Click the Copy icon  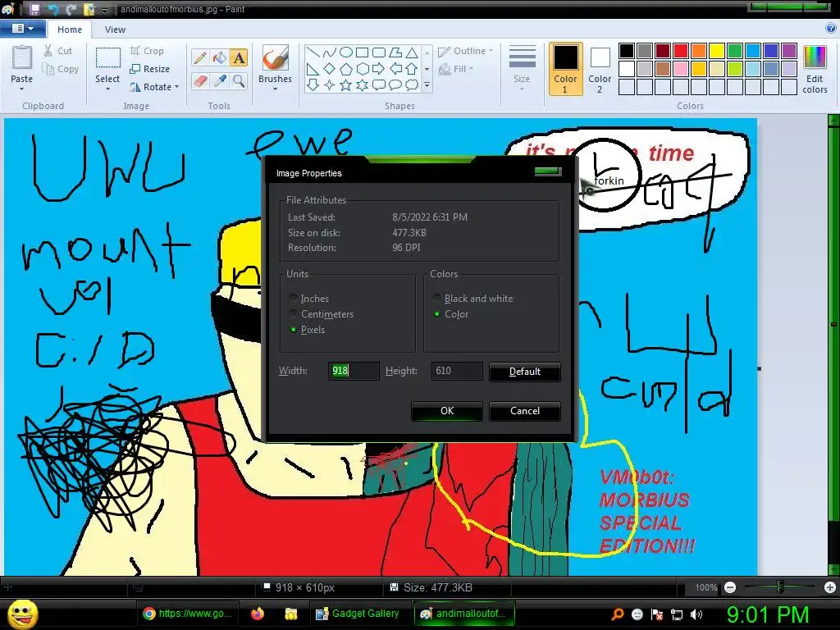[48, 69]
